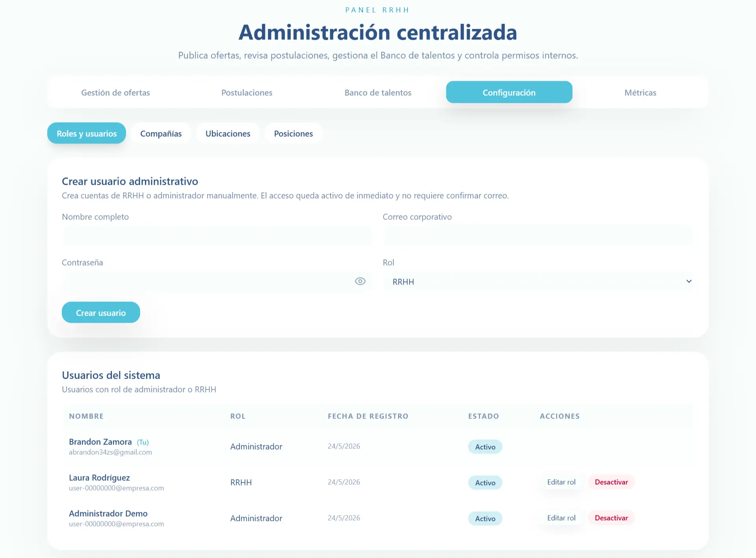Show the Posiciones sub-tab

pos(293,133)
